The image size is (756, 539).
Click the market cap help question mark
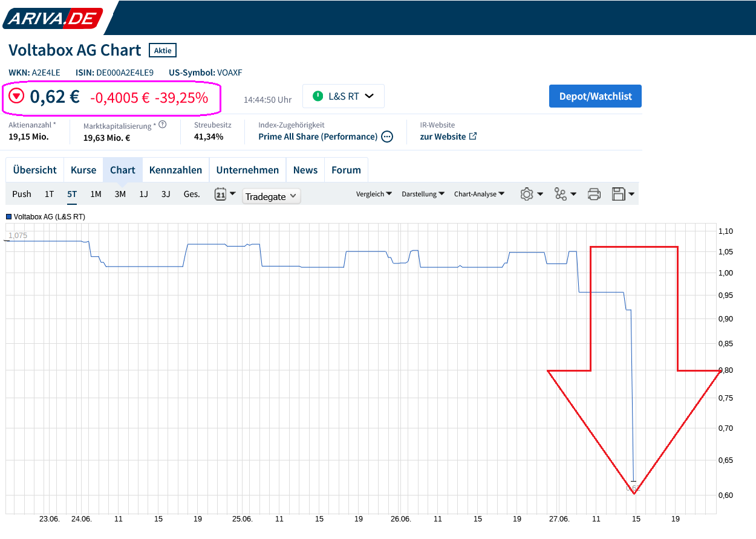click(x=162, y=125)
